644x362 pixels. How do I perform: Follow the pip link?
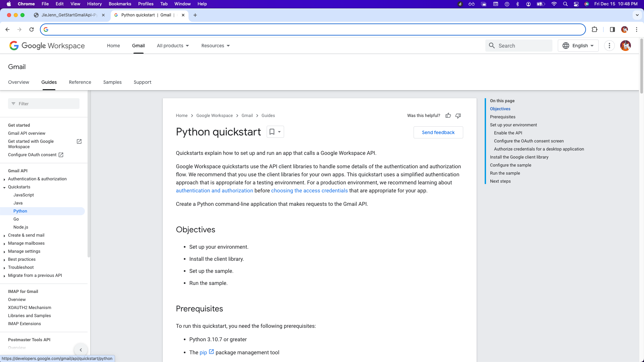click(203, 353)
